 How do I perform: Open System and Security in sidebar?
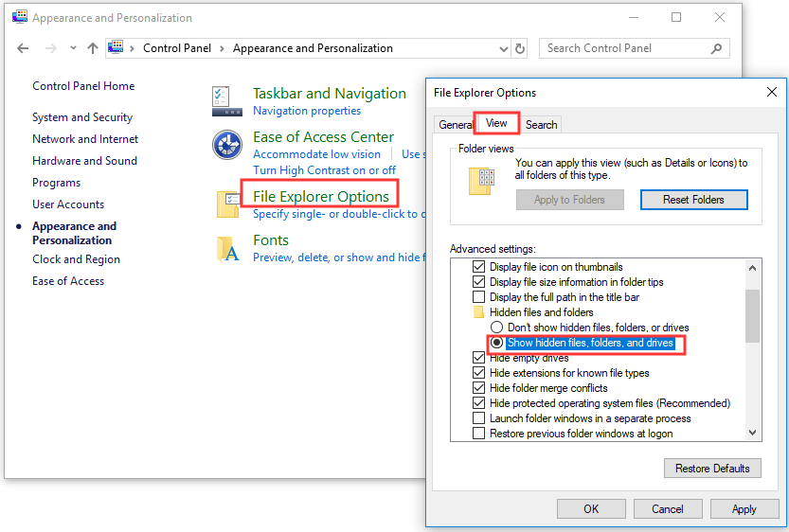[82, 117]
